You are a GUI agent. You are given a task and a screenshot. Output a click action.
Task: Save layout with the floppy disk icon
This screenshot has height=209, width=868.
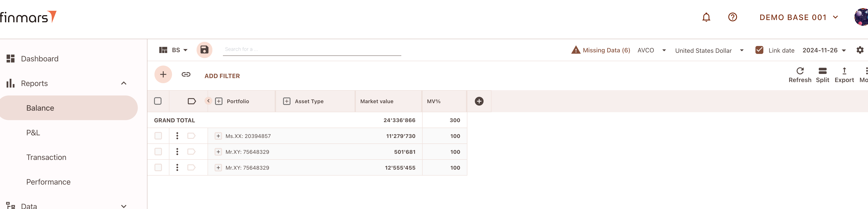[204, 50]
